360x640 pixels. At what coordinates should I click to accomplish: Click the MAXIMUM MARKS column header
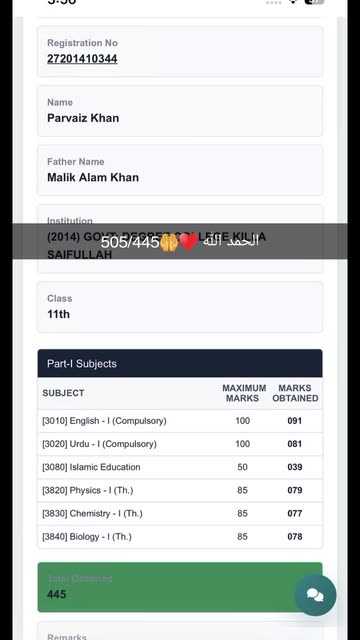[244, 393]
